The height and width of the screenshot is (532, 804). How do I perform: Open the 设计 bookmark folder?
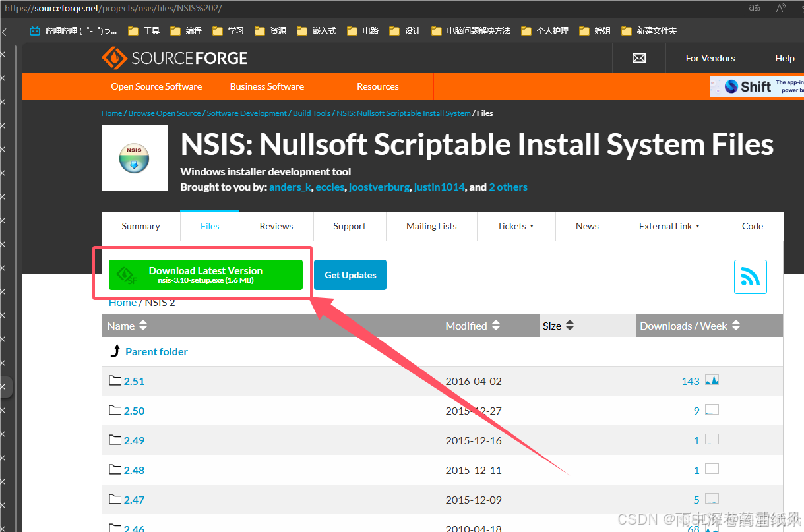[x=405, y=30]
